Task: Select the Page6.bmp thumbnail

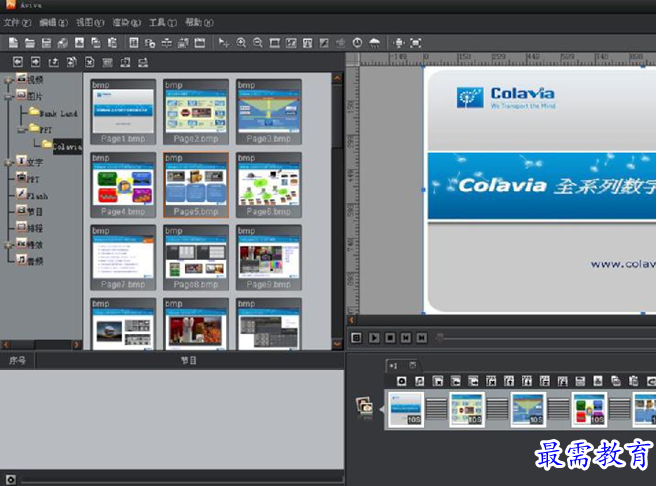Action: 269,185
